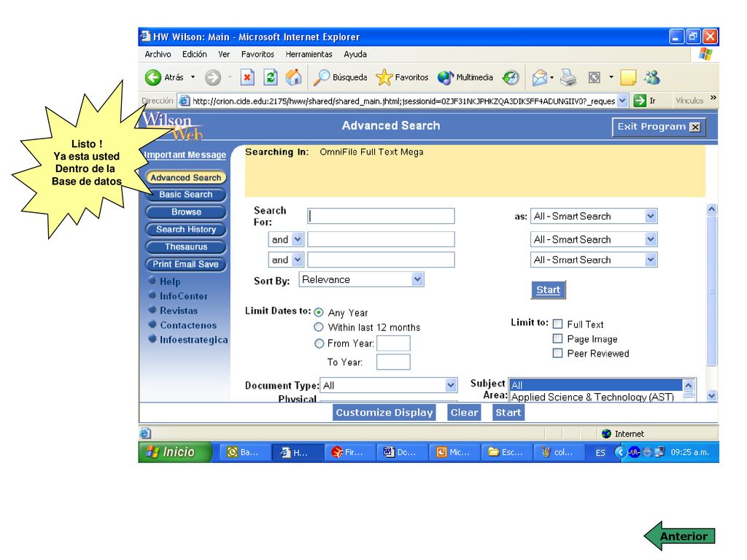Click ES language indicator in taskbar
Screen dimensions: 747x560
pos(600,452)
